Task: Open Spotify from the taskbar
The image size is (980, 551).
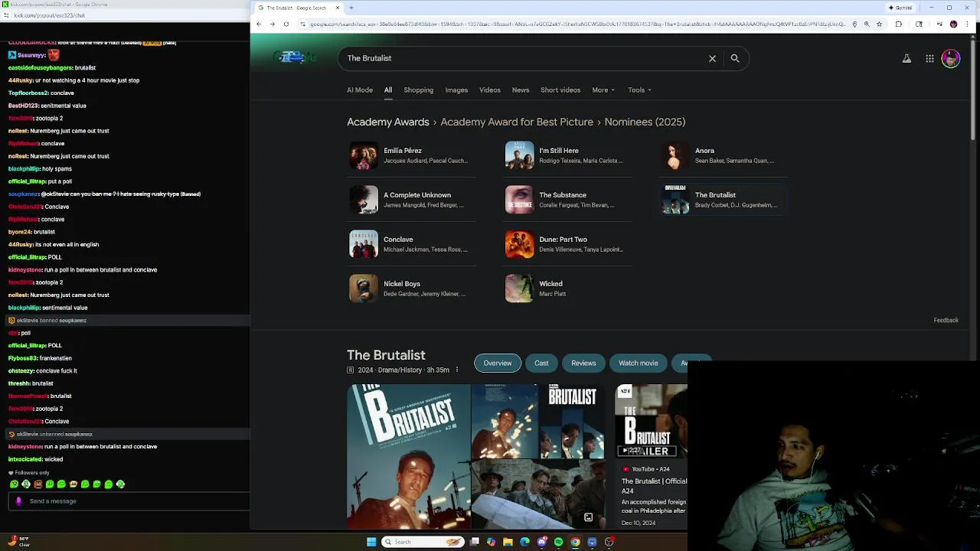Action: pos(558,542)
